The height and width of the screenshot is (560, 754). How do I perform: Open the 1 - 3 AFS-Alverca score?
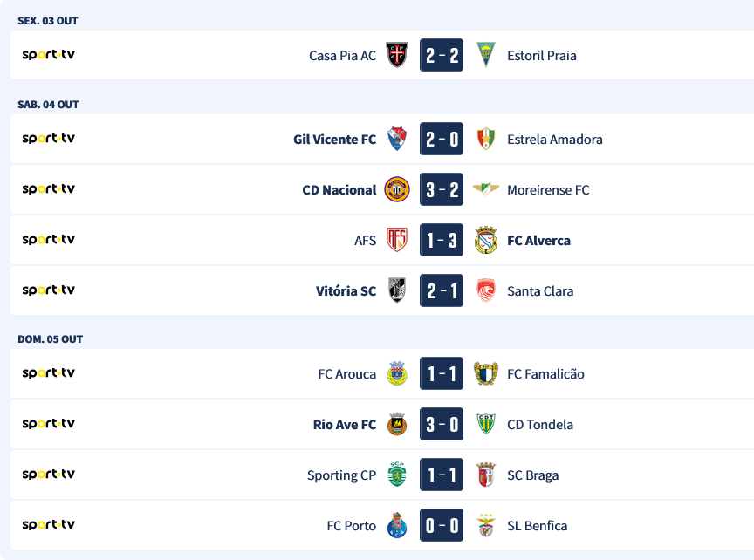[442, 241]
